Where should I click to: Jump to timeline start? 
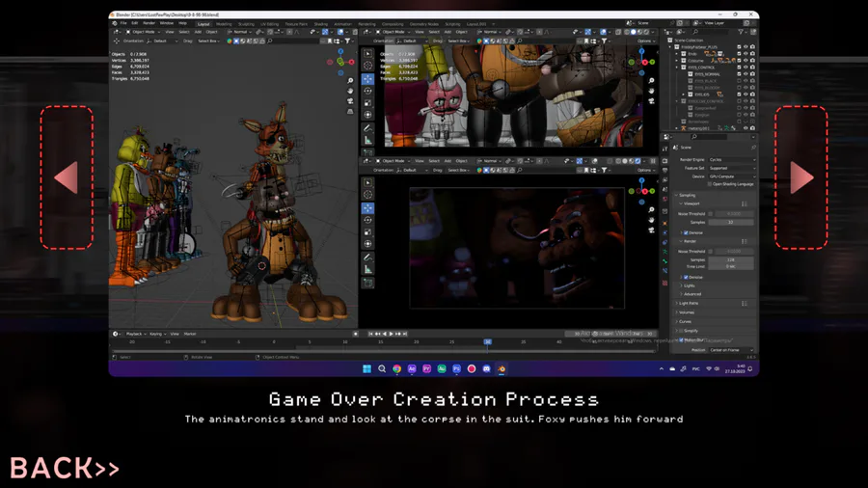point(371,335)
